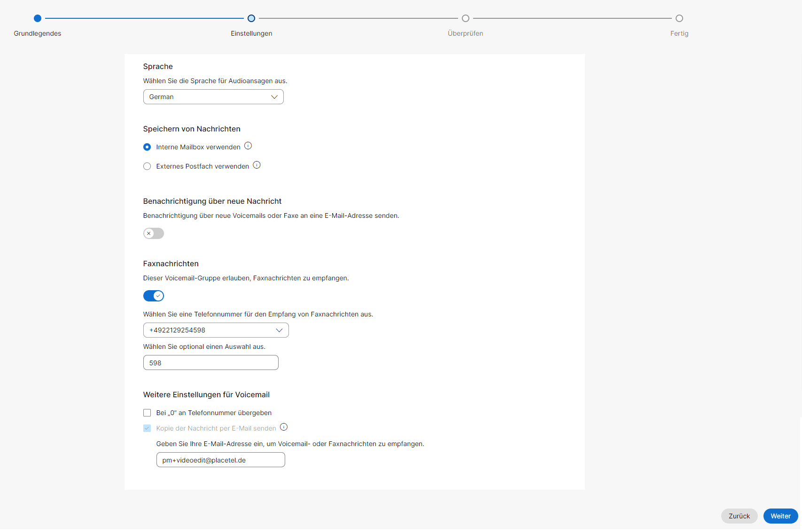Click the Faxnachrichten heading
This screenshot has height=532, width=802.
(x=171, y=264)
